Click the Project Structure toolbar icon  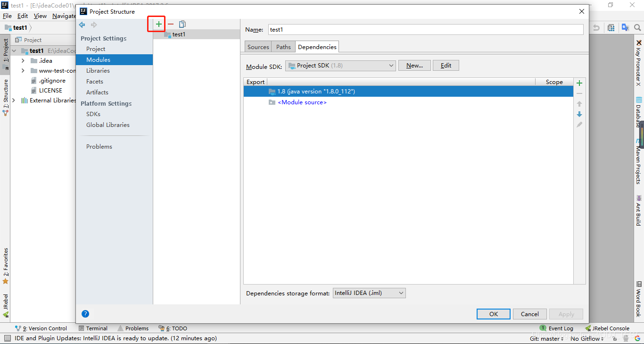point(611,28)
